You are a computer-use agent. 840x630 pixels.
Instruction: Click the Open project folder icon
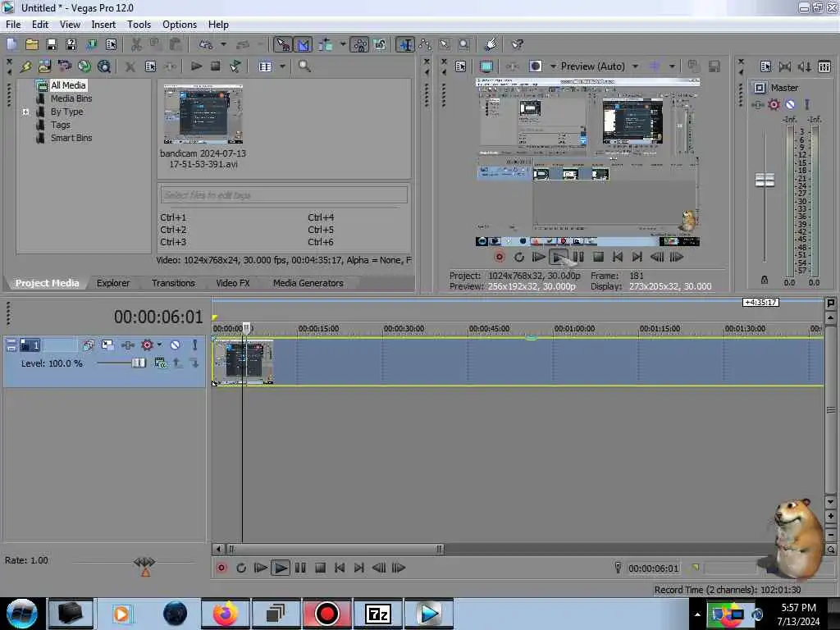pyautogui.click(x=32, y=44)
